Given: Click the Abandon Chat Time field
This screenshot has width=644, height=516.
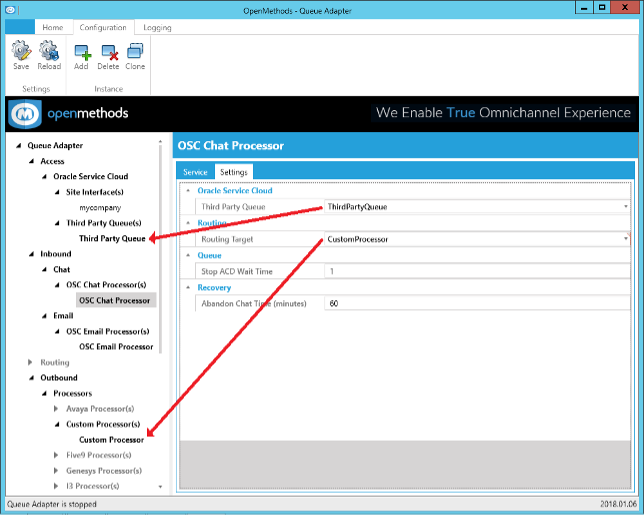Looking at the screenshot, I should 477,304.
